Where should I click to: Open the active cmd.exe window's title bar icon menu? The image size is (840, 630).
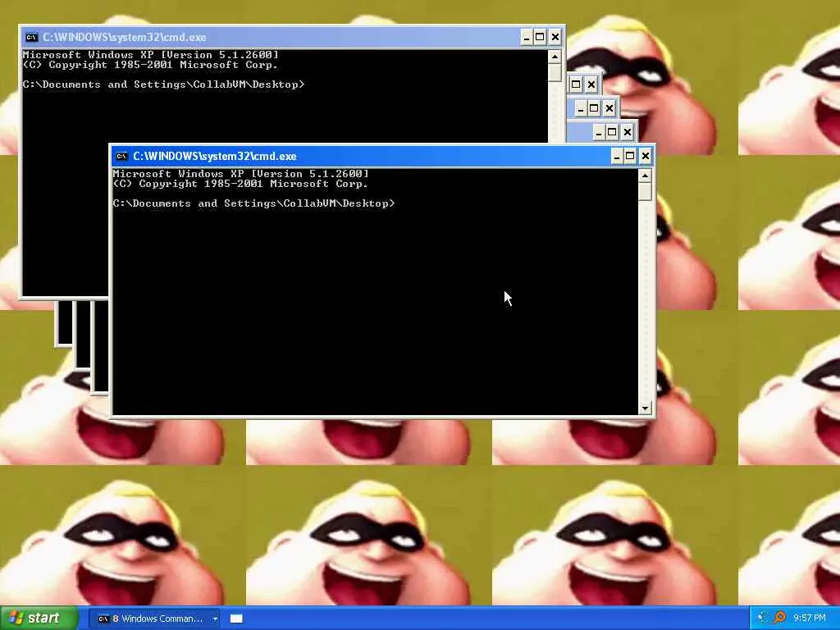click(x=122, y=157)
